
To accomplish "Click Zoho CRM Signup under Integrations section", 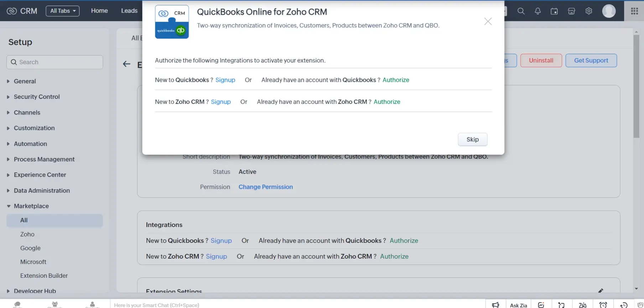I will coord(217,256).
